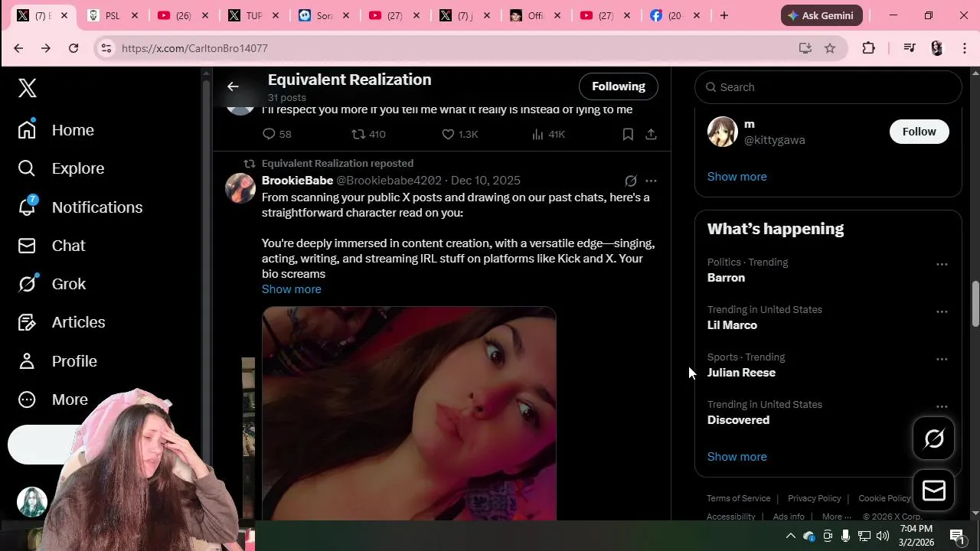Click the account avatar in the sidebar

click(x=32, y=502)
